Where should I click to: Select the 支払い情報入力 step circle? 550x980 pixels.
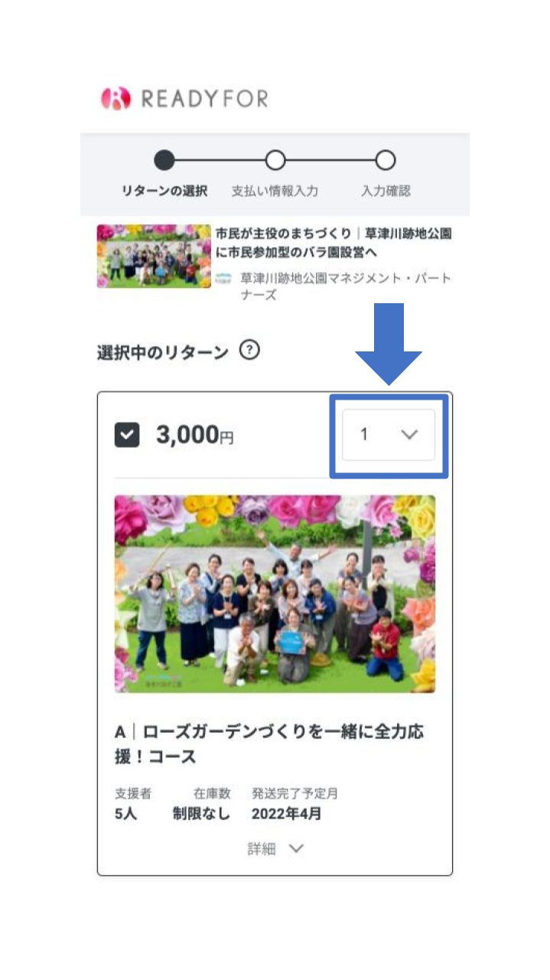275,160
